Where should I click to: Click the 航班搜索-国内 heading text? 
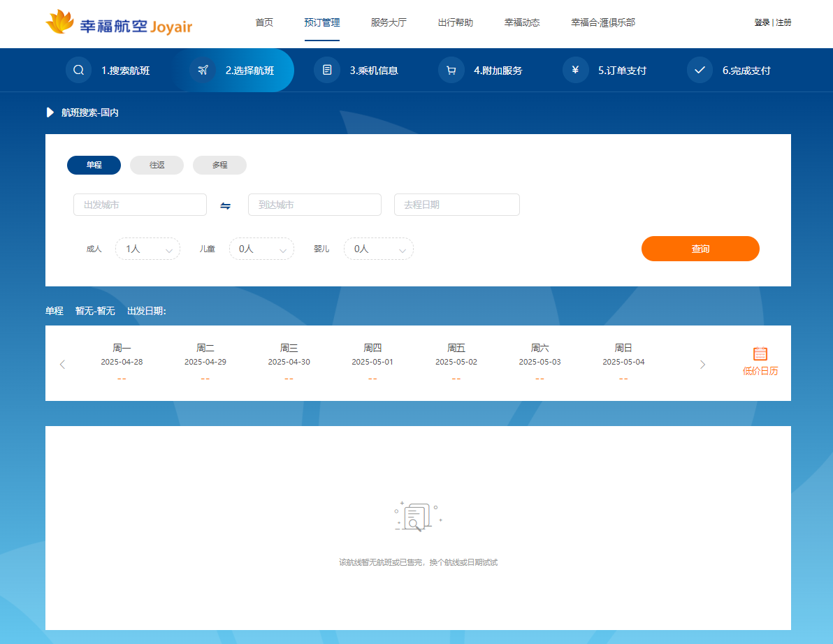pyautogui.click(x=89, y=112)
